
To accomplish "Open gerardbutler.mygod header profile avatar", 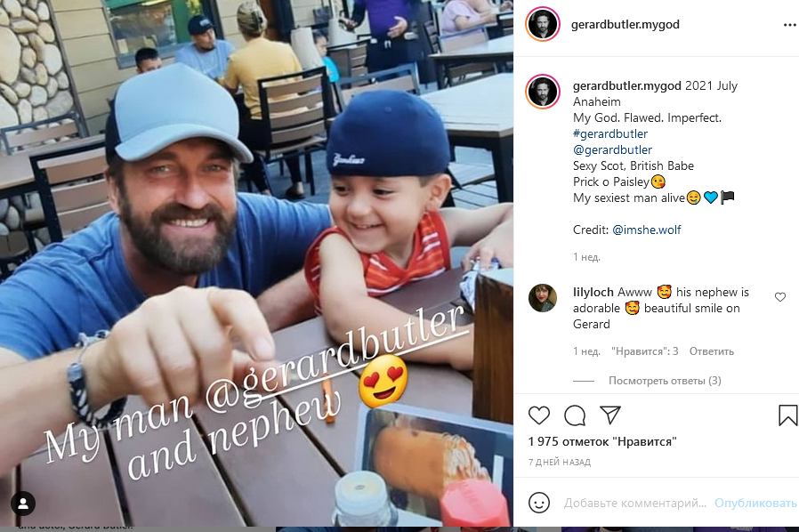I will (x=543, y=24).
